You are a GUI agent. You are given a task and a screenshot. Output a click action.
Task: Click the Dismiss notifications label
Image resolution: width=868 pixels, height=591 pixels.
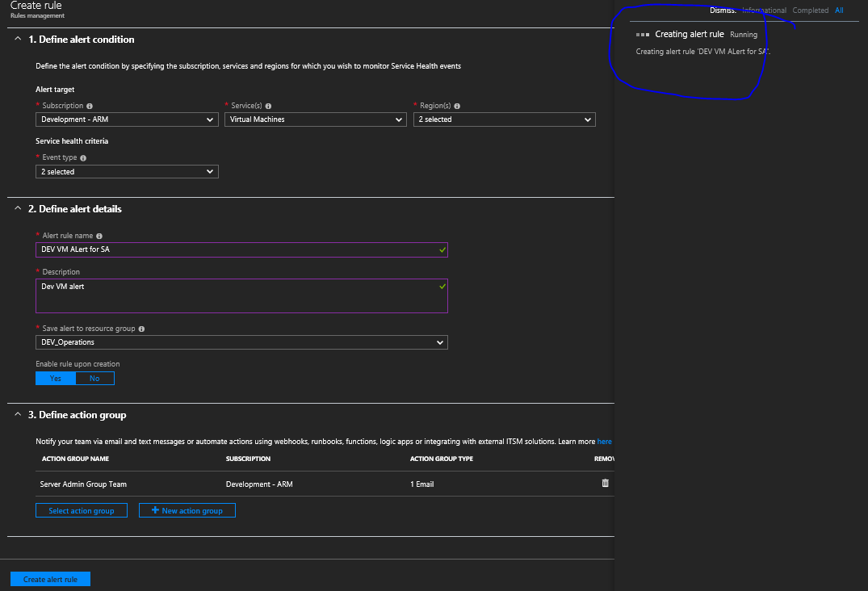point(723,10)
